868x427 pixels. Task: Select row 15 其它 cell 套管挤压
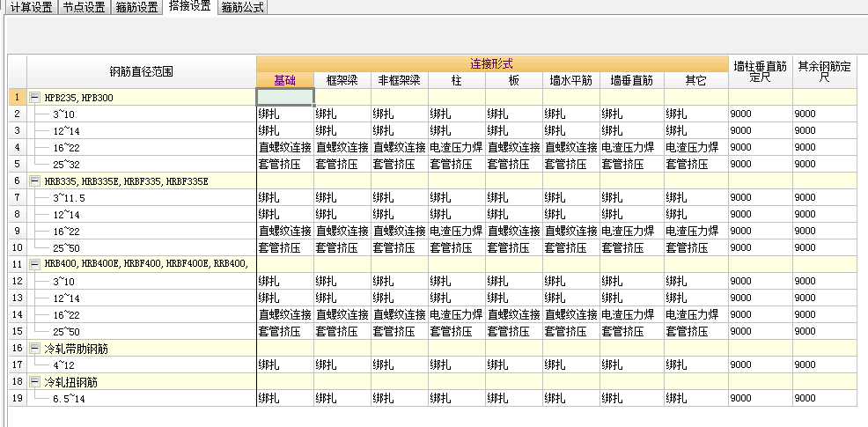coord(695,331)
